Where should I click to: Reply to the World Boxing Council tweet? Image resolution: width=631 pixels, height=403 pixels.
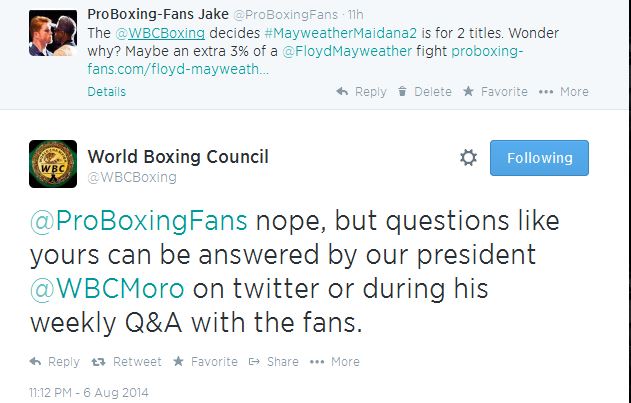click(55, 361)
